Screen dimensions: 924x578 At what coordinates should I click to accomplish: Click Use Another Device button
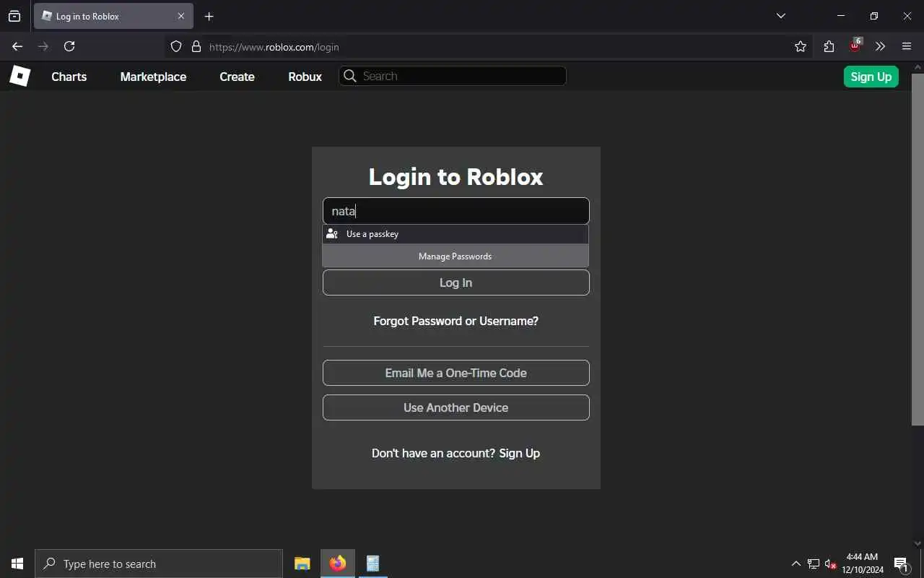[x=456, y=407]
